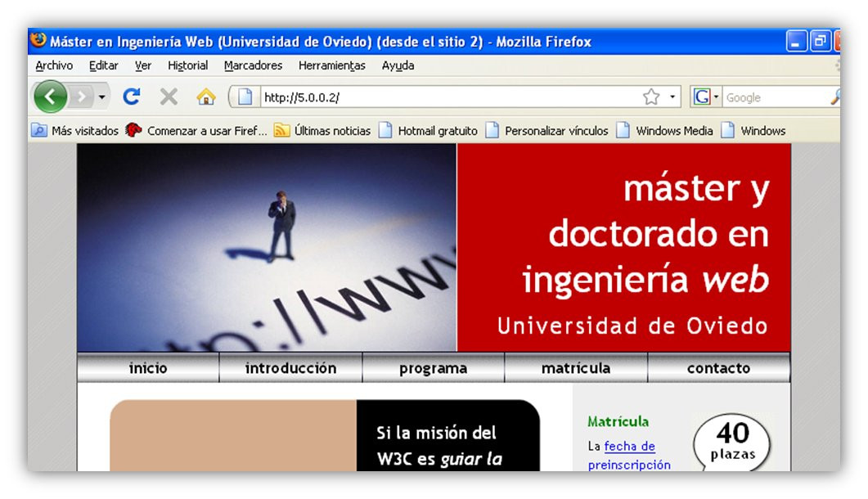This screenshot has width=868, height=499.
Task: Open the Historial menu
Action: (187, 65)
